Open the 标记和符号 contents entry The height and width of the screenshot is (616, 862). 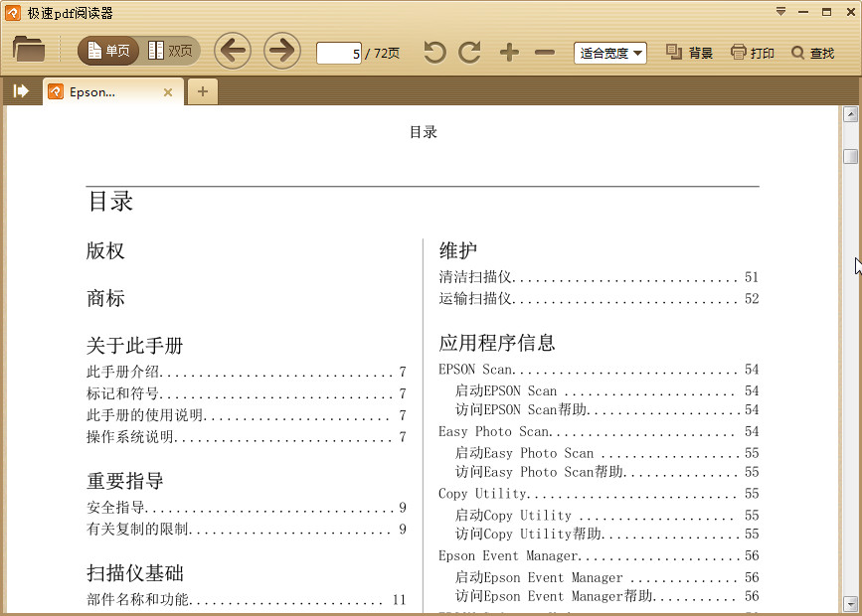point(247,393)
